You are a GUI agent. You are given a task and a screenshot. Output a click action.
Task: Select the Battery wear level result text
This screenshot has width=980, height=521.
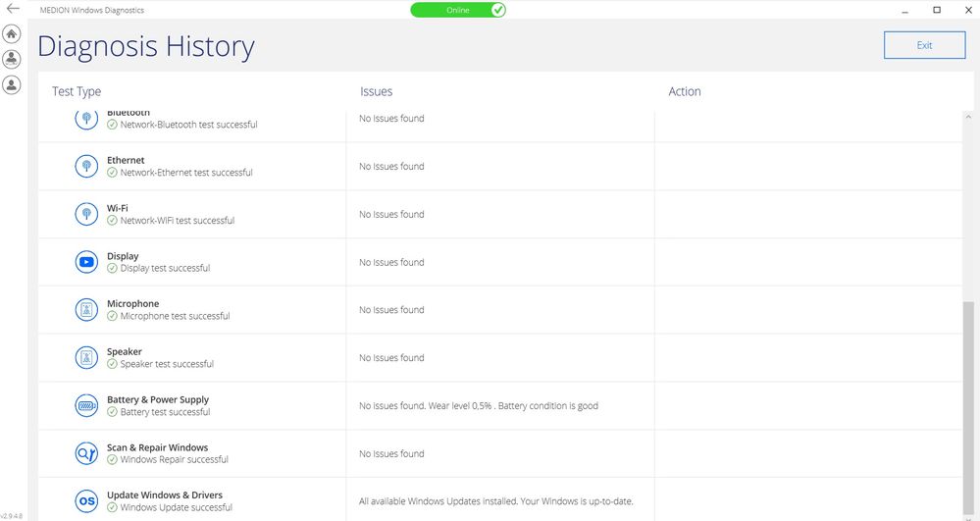(x=478, y=406)
